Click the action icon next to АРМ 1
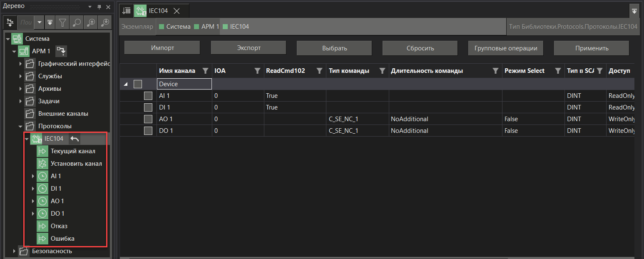644x259 pixels. (x=61, y=51)
